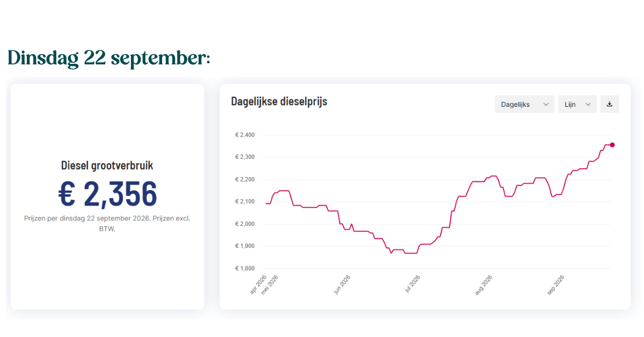Click the Diesel grootverbruik card heading

[107, 165]
